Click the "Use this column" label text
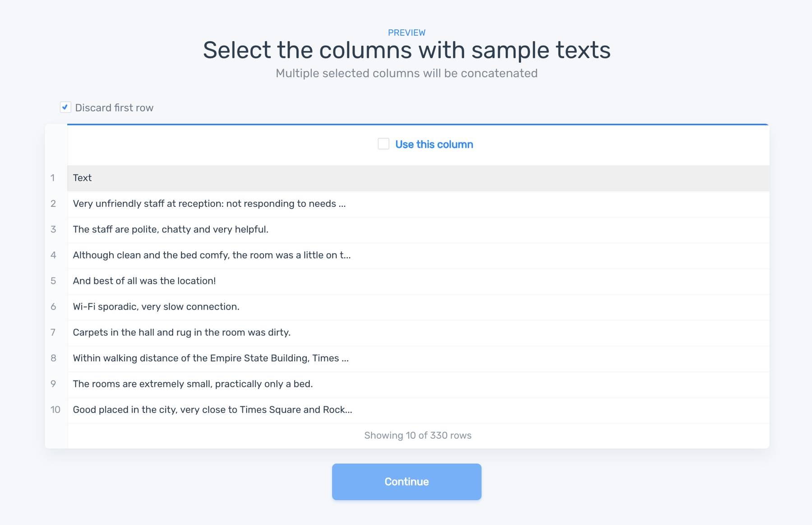 (x=434, y=144)
